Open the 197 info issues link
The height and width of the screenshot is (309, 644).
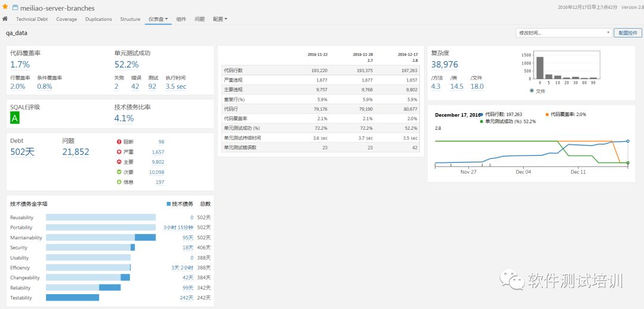point(160,182)
